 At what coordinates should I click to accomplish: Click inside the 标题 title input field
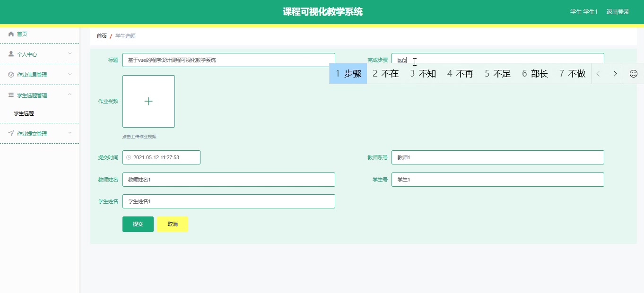tap(228, 60)
